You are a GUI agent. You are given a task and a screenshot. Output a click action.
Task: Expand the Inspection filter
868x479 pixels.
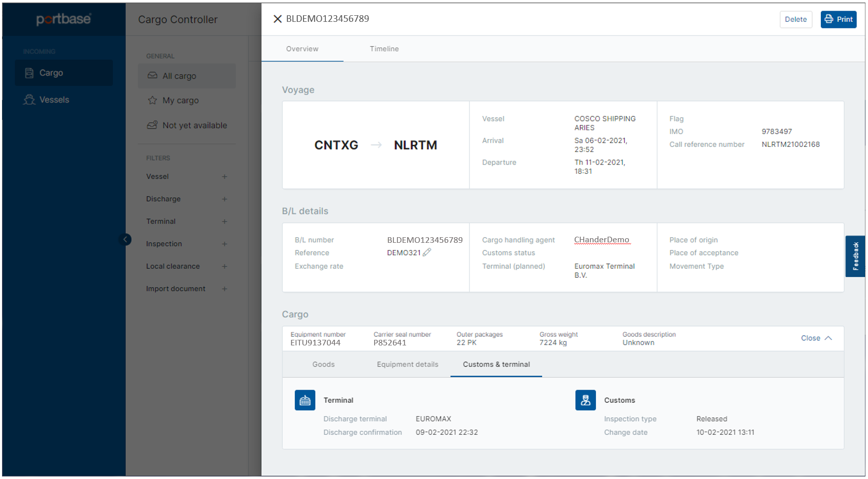pos(224,244)
